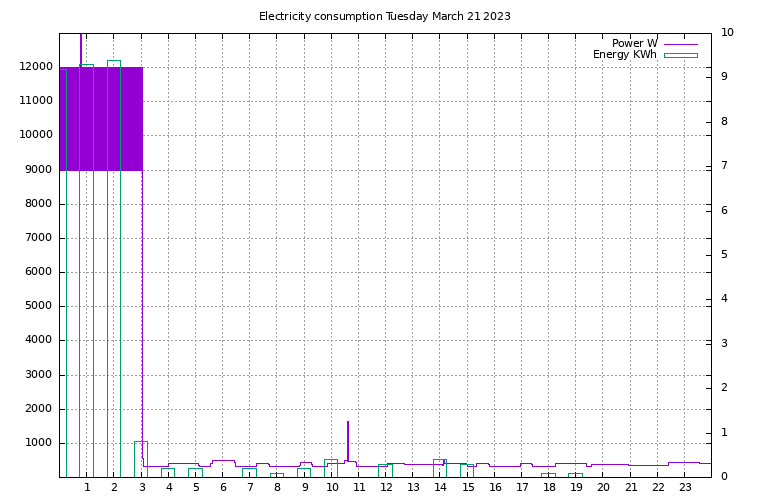Viewport: 768px width, 500px height.
Task: Click the left axis label '8000'
Action: pos(38,204)
